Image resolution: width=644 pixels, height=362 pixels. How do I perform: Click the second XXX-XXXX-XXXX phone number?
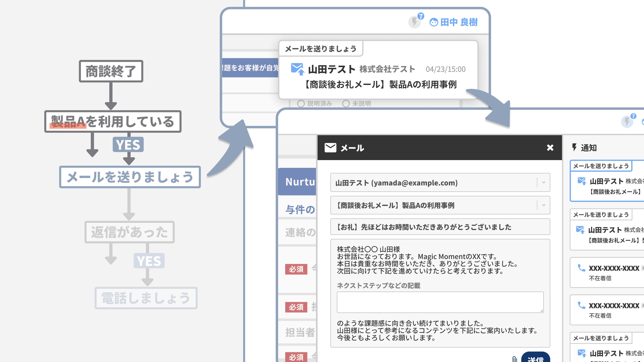(x=614, y=305)
